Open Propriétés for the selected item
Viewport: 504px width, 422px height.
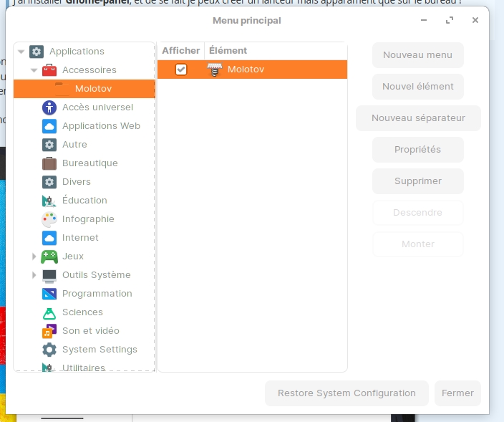[417, 150]
